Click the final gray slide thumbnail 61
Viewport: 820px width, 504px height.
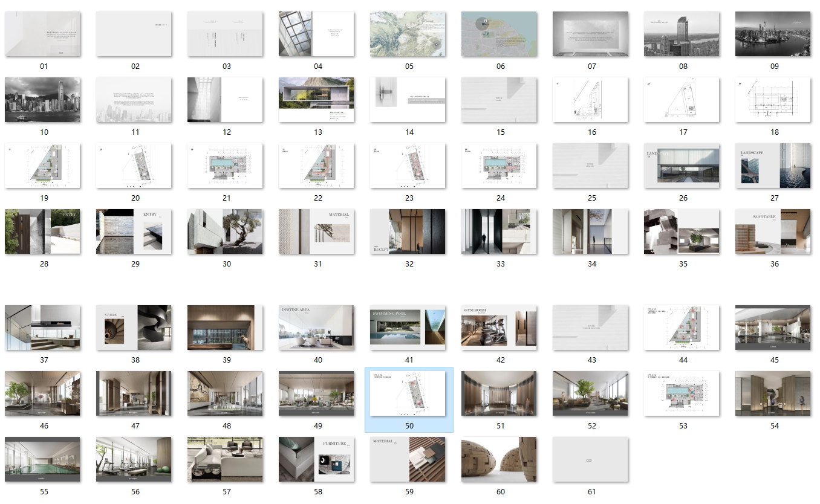click(590, 459)
